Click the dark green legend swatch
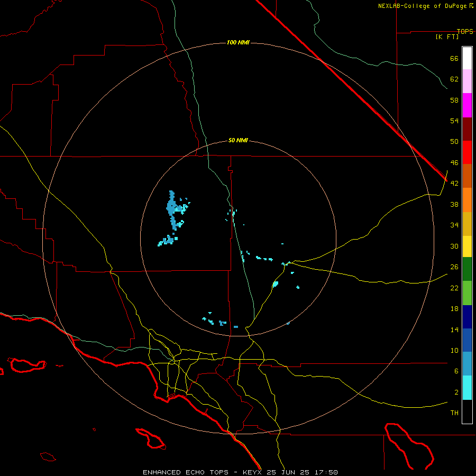Viewport: 476px width, 476px height. point(467,269)
